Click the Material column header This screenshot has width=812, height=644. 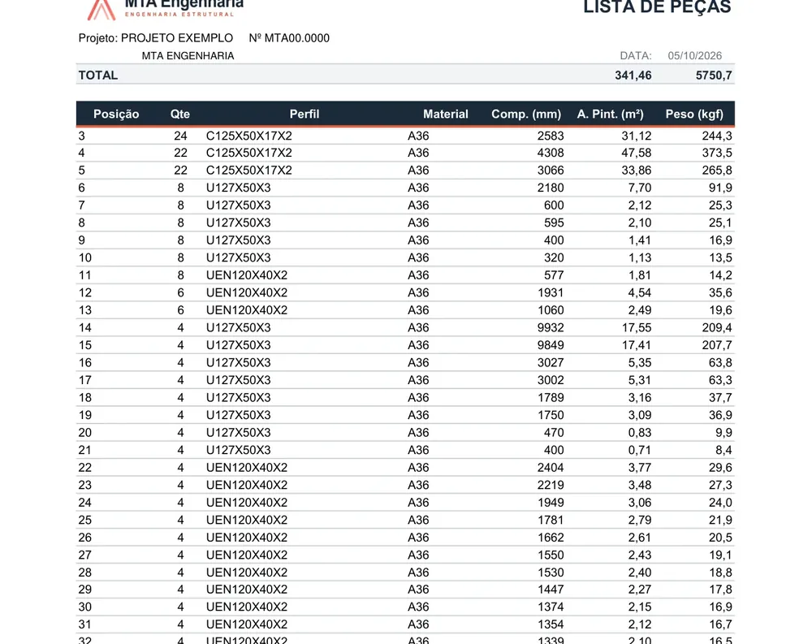[x=445, y=115]
